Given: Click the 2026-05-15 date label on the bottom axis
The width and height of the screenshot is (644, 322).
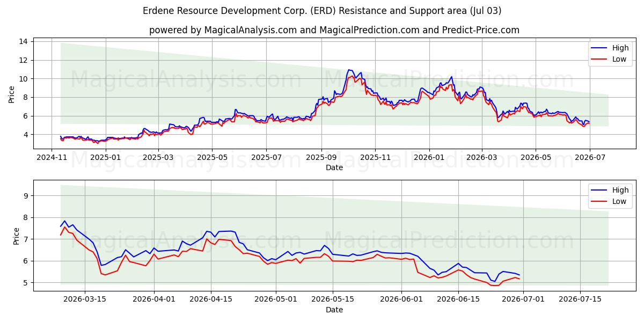Looking at the screenshot, I should tap(332, 299).
